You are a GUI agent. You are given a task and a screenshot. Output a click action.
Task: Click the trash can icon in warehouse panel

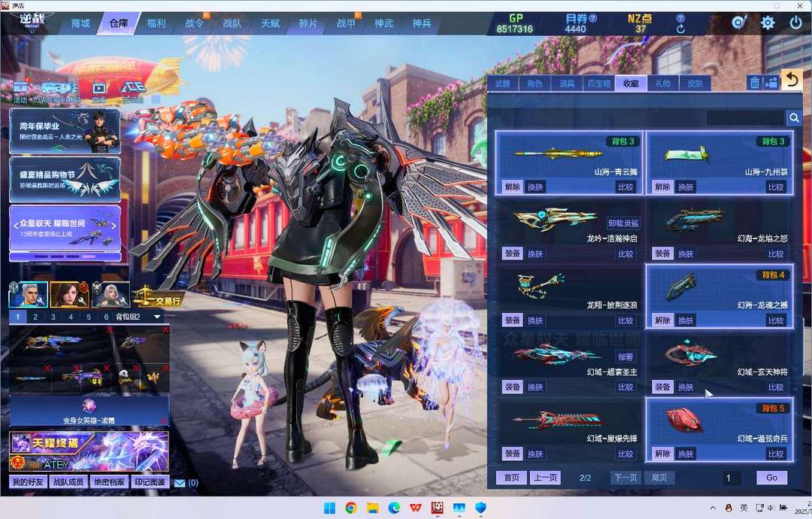755,82
